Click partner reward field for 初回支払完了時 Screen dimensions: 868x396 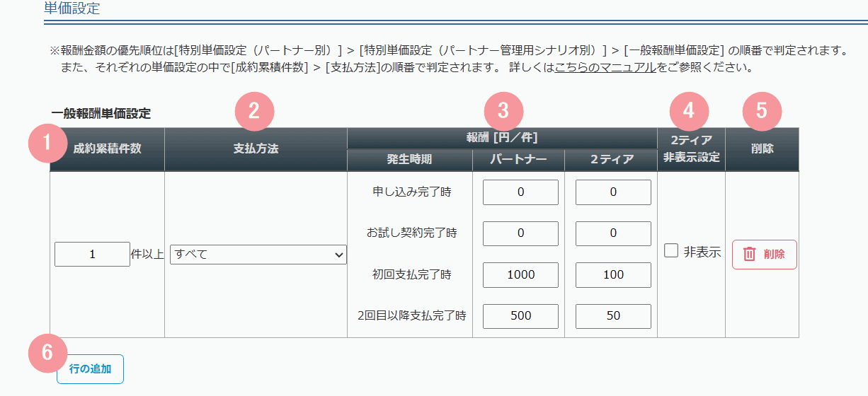[x=520, y=275]
